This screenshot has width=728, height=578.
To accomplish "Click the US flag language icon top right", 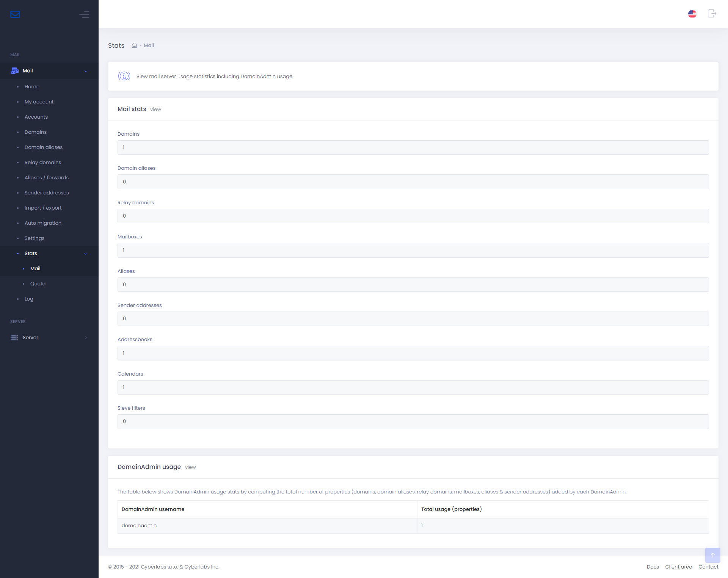I will [x=692, y=14].
